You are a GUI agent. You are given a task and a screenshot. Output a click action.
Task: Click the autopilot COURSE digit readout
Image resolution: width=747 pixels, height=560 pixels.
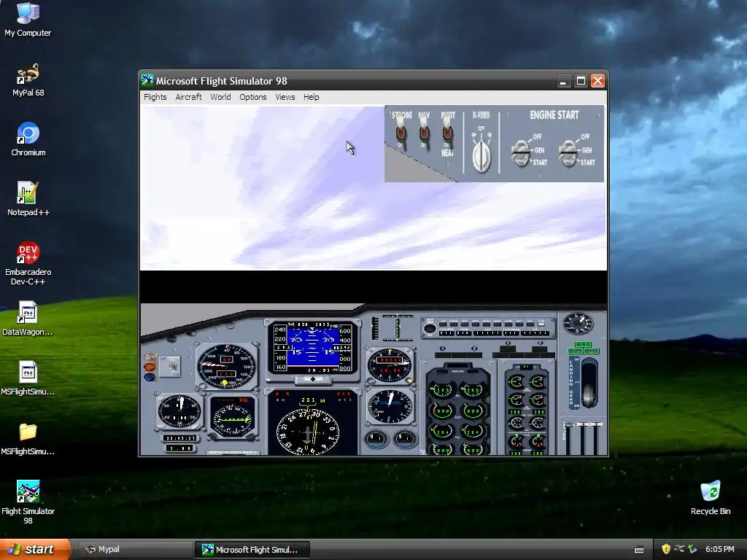[447, 332]
